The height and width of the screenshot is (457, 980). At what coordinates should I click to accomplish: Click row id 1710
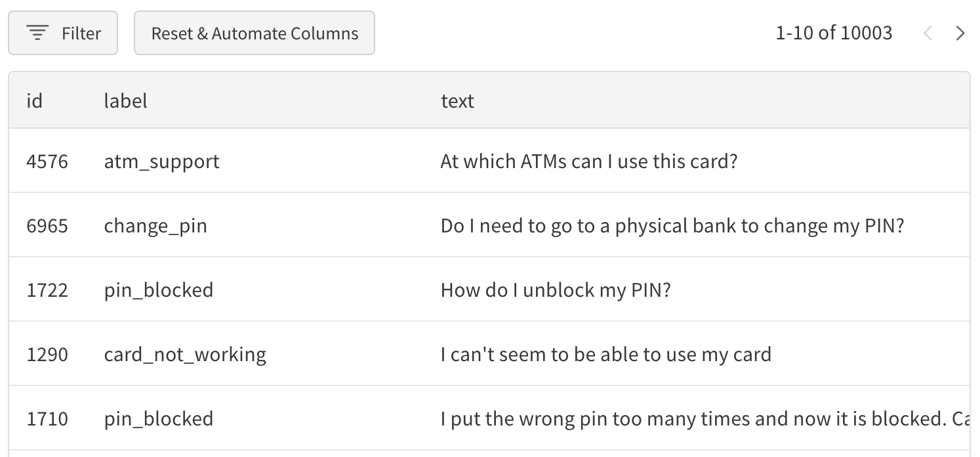pyautogui.click(x=47, y=419)
